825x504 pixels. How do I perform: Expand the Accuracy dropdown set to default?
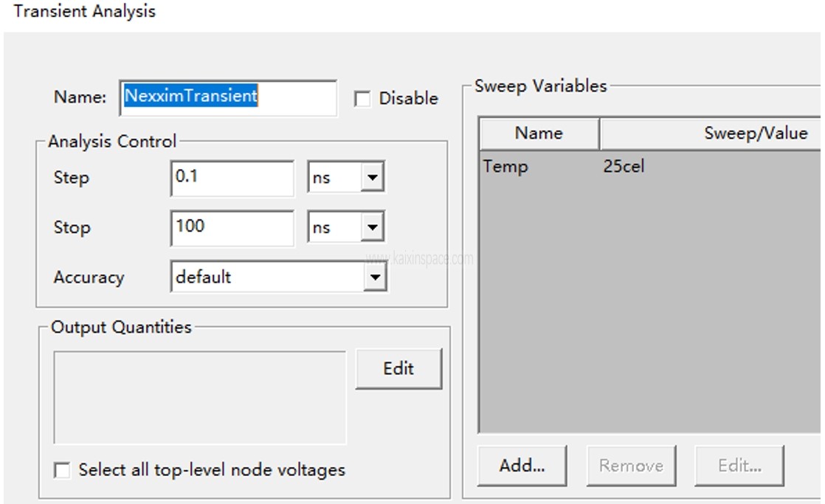click(x=375, y=277)
